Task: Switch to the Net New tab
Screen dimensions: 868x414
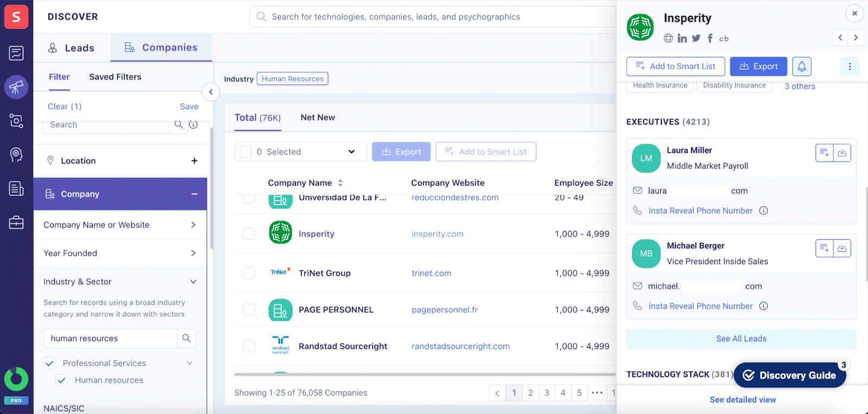Action: pos(318,118)
